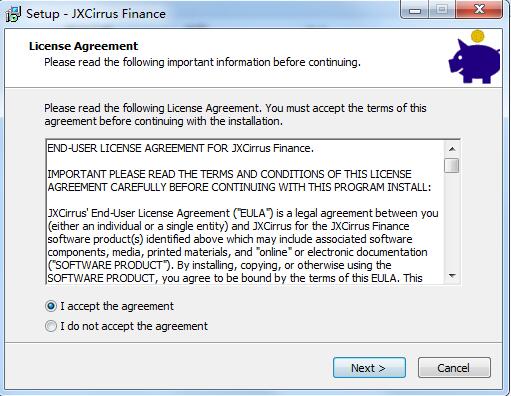Click the "Please read the following important information" subtitle
The height and width of the screenshot is (396, 511).
point(202,62)
